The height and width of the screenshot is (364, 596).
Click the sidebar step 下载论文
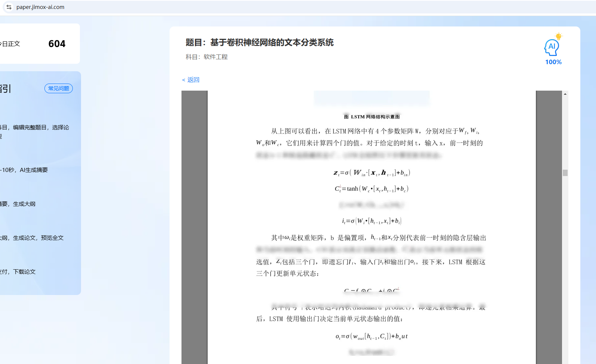(24, 272)
